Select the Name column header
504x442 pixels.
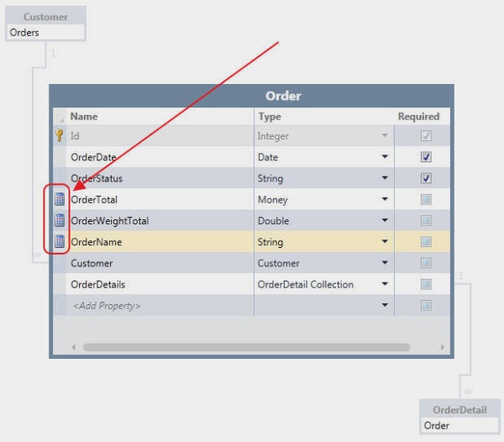(x=160, y=116)
